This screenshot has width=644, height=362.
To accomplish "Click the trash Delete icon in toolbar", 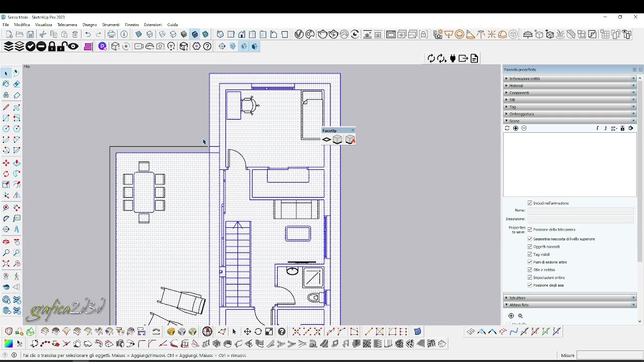I will pyautogui.click(x=75, y=34).
